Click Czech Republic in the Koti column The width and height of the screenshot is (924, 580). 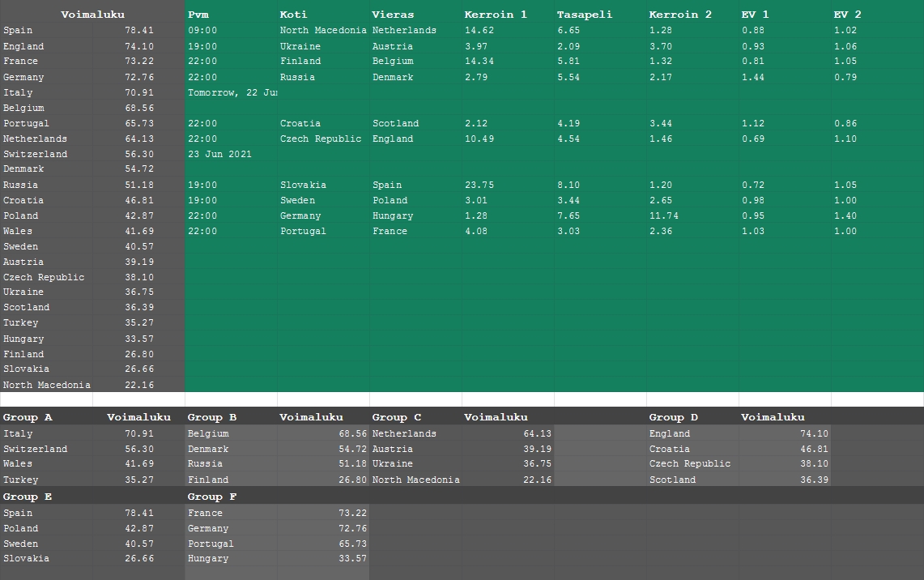(x=321, y=139)
